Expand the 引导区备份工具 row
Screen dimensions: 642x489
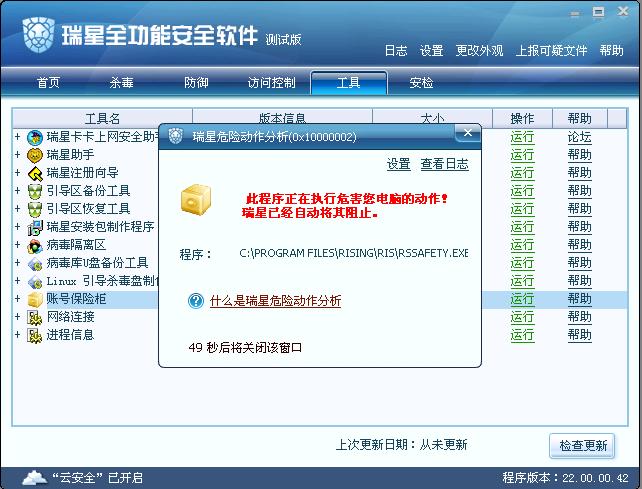pyautogui.click(x=18, y=190)
